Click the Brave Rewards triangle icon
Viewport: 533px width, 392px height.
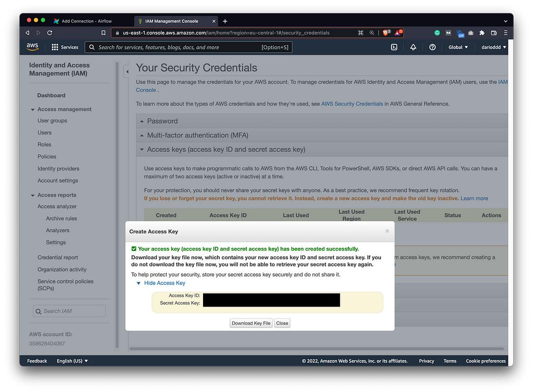(398, 33)
